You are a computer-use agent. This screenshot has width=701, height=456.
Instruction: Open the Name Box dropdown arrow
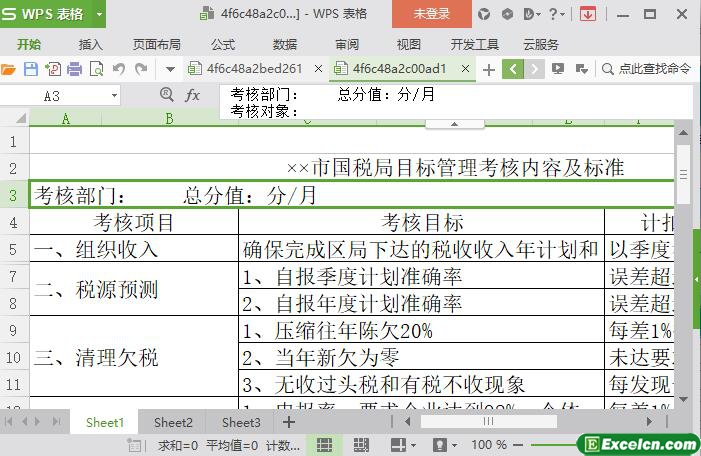point(114,96)
